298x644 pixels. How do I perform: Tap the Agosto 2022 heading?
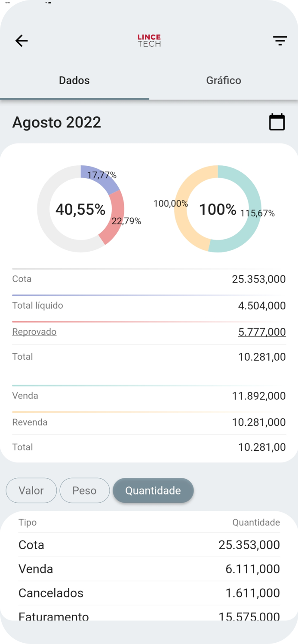57,122
